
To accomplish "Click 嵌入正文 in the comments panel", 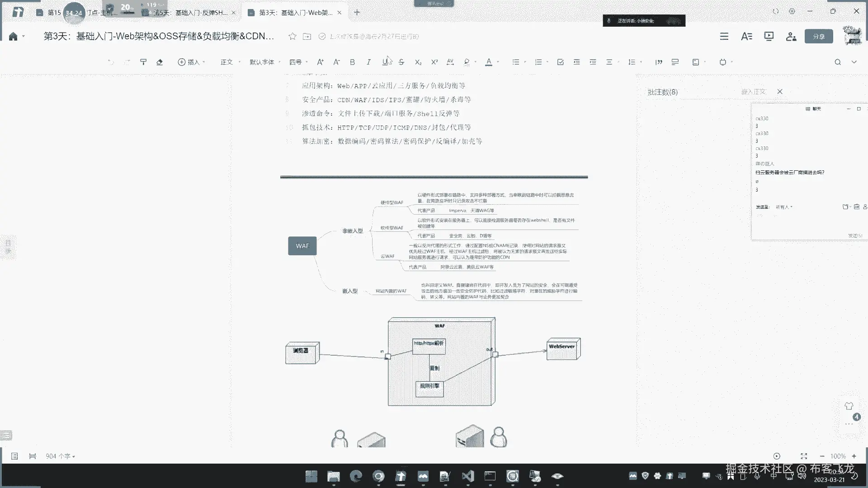I will click(753, 92).
